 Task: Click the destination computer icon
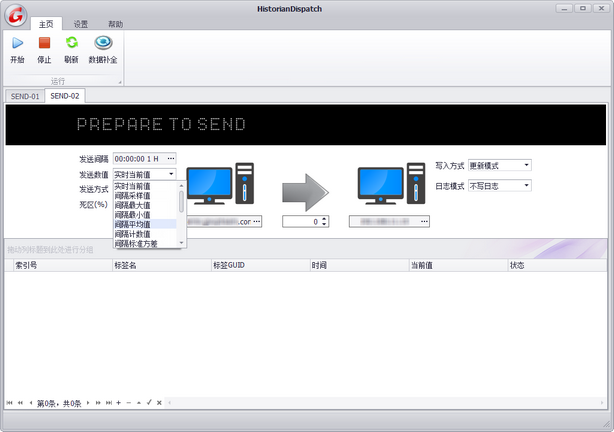click(x=392, y=184)
